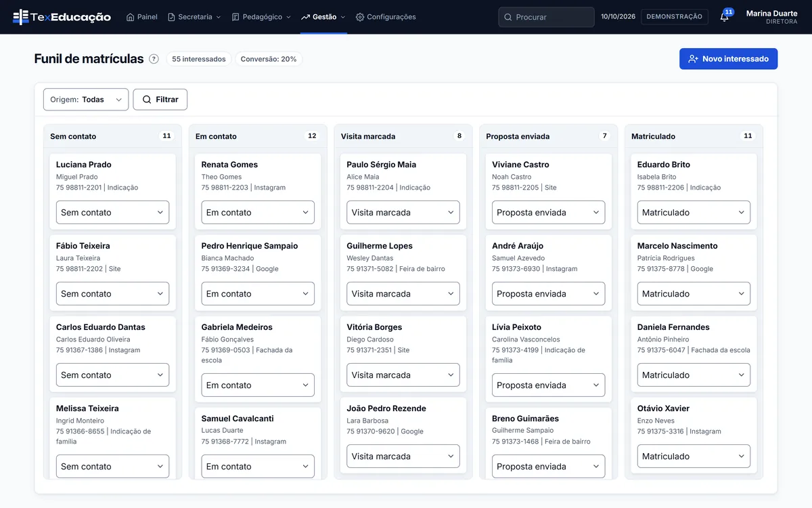Viewport: 812px width, 508px height.
Task: Open status dropdown for Luciana Prado
Action: click(x=112, y=212)
